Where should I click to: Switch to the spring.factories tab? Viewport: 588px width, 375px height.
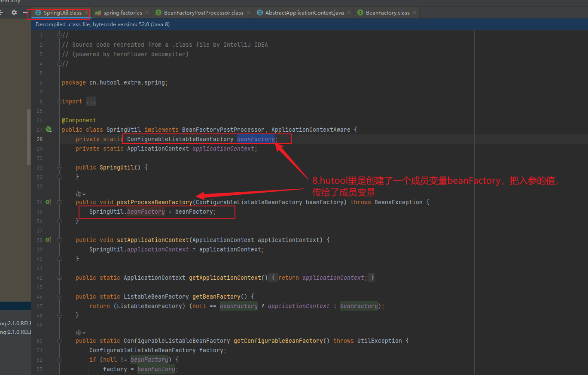click(123, 13)
